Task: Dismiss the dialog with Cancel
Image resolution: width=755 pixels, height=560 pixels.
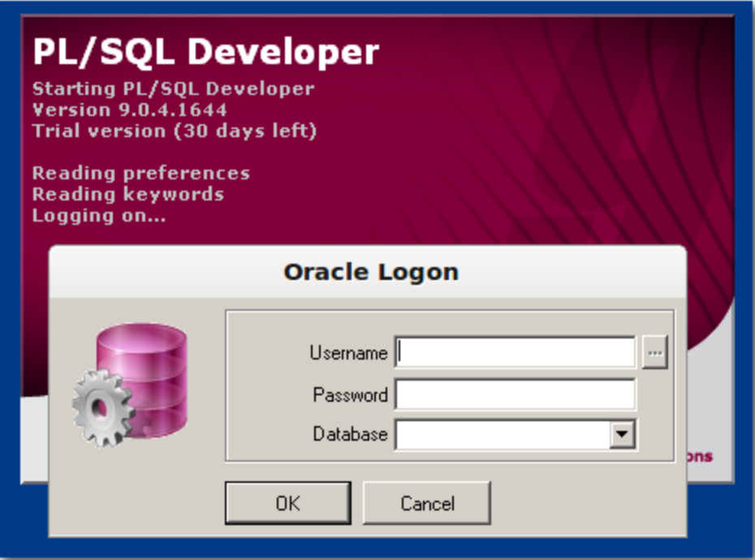Action: pos(427,503)
